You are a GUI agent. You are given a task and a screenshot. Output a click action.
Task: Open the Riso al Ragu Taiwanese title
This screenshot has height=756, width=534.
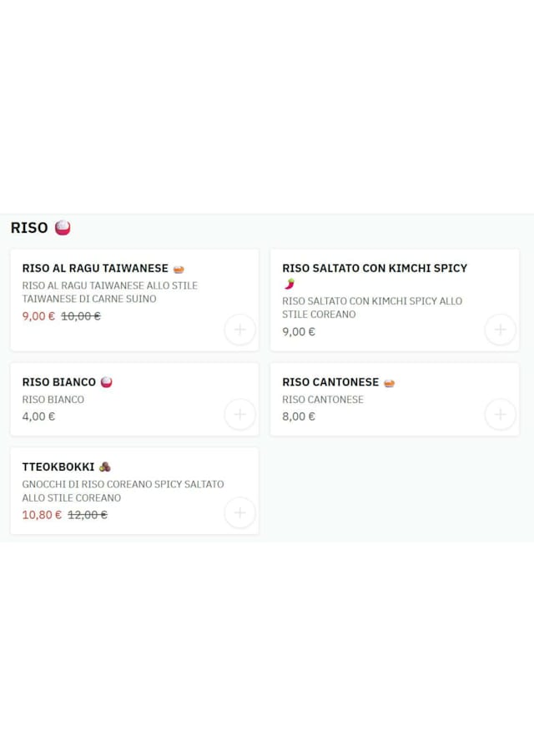tap(95, 269)
